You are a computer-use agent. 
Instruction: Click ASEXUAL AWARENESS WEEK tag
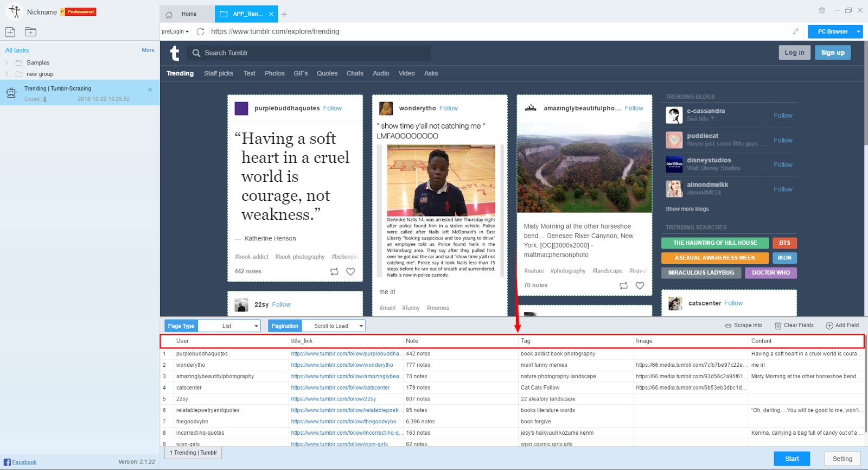pyautogui.click(x=715, y=258)
